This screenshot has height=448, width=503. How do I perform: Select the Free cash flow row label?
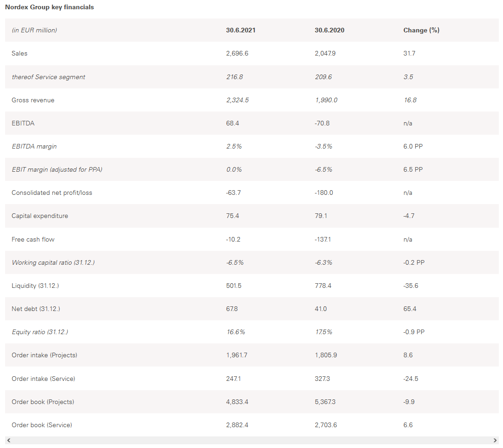pos(33,239)
